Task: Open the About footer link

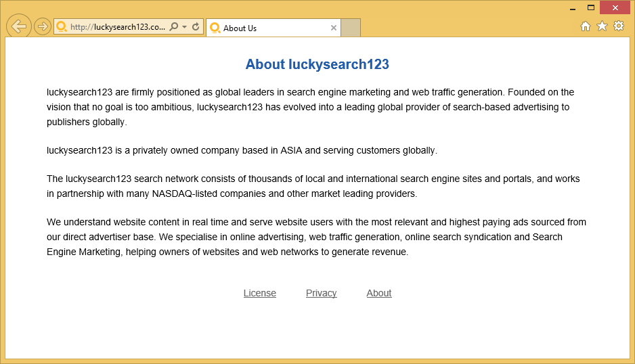Action: click(x=379, y=293)
